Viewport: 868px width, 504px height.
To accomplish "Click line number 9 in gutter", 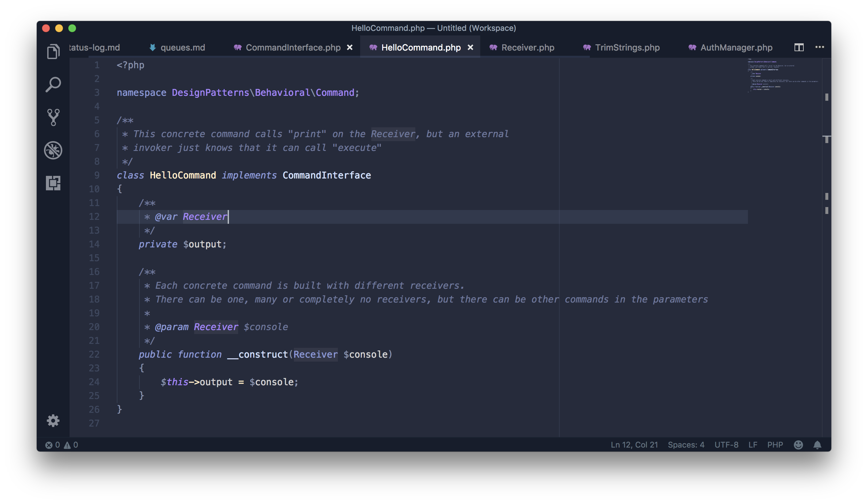I will (97, 175).
